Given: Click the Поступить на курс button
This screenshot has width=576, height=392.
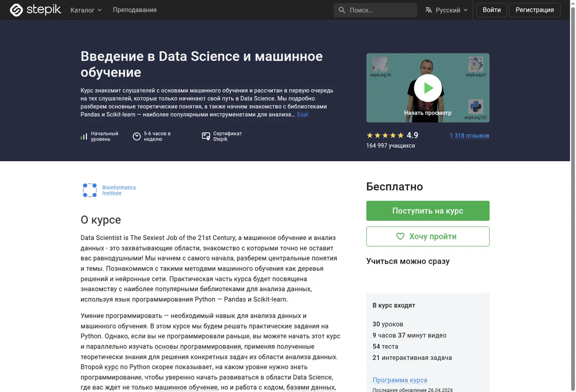Looking at the screenshot, I should coord(428,211).
